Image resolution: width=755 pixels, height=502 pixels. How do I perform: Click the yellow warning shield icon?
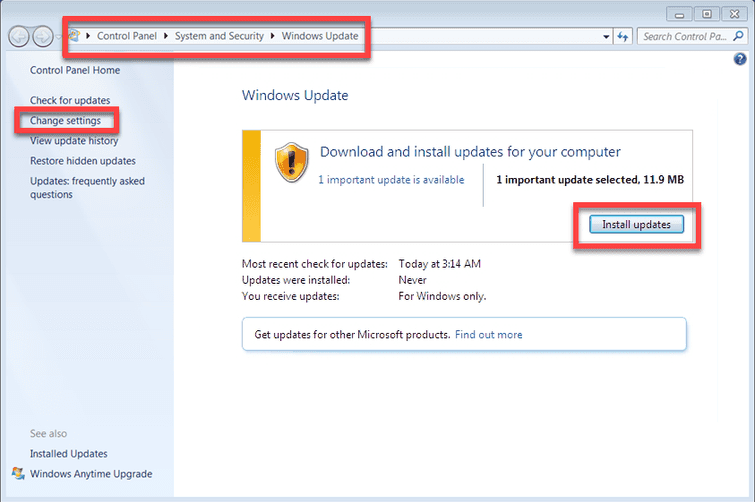(291, 162)
